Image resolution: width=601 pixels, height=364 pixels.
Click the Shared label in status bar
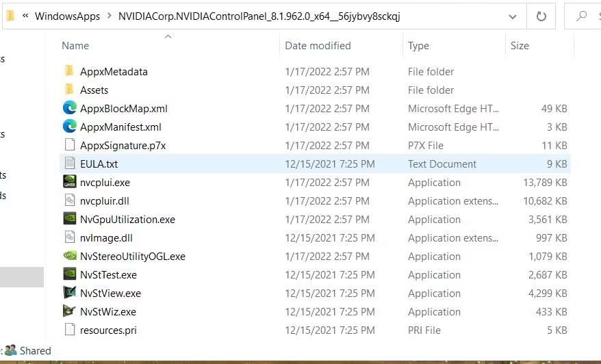pos(36,350)
